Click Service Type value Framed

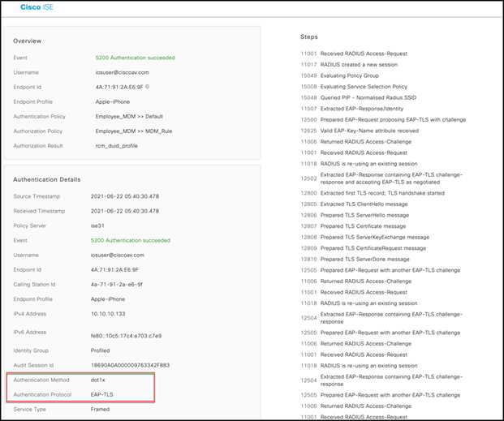click(100, 410)
